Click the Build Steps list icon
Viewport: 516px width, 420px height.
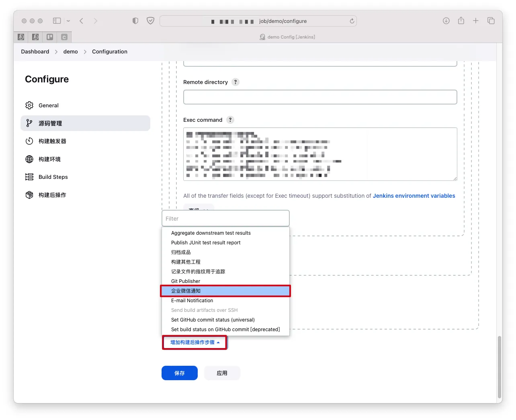[29, 177]
